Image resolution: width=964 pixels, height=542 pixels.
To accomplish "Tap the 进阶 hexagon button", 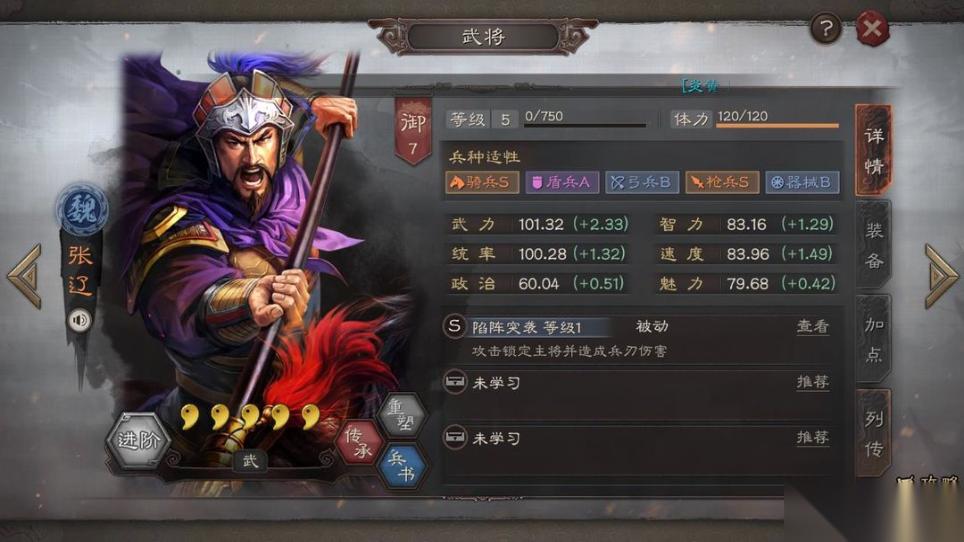I will click(138, 441).
